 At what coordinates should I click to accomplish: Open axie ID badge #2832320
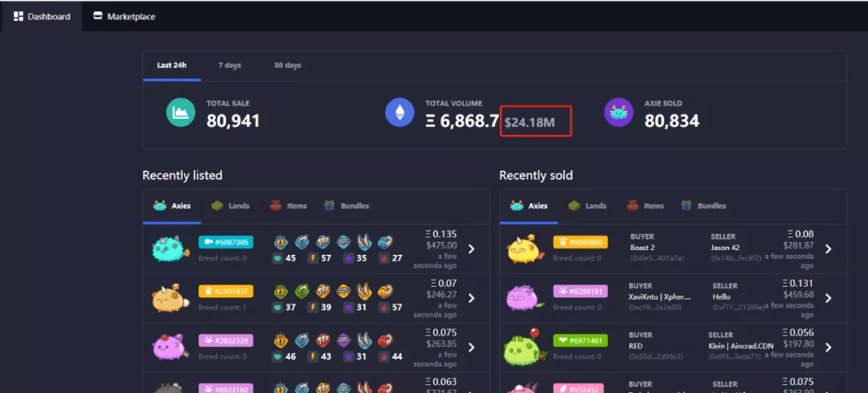click(226, 341)
